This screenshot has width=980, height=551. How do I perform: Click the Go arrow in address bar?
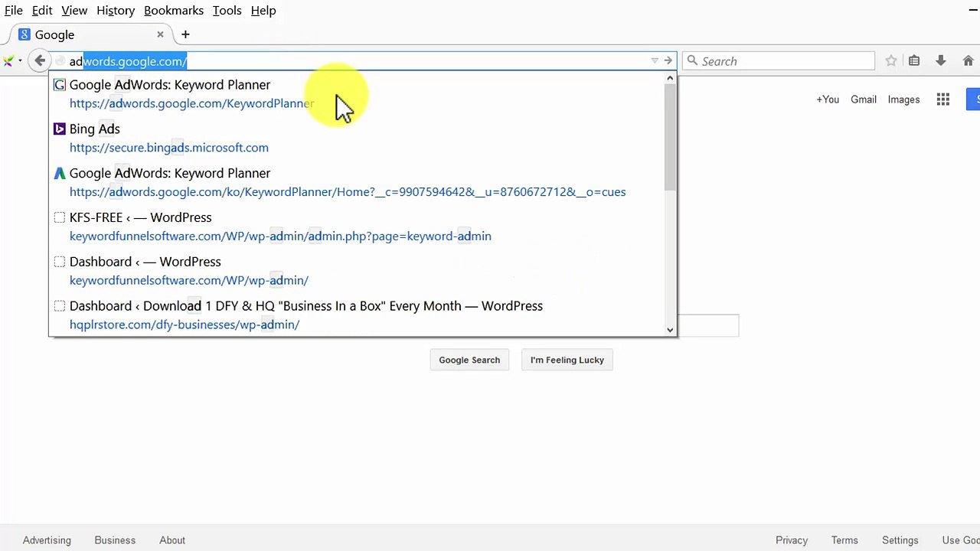point(668,61)
